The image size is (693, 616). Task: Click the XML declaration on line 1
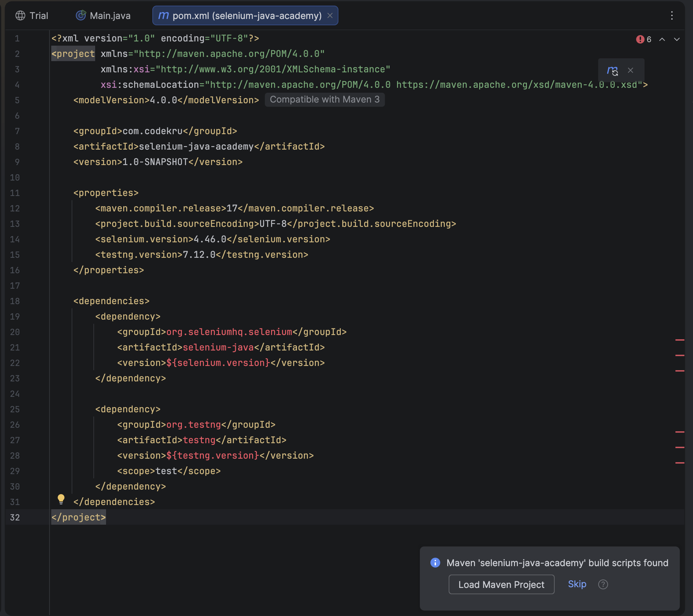[x=155, y=38]
